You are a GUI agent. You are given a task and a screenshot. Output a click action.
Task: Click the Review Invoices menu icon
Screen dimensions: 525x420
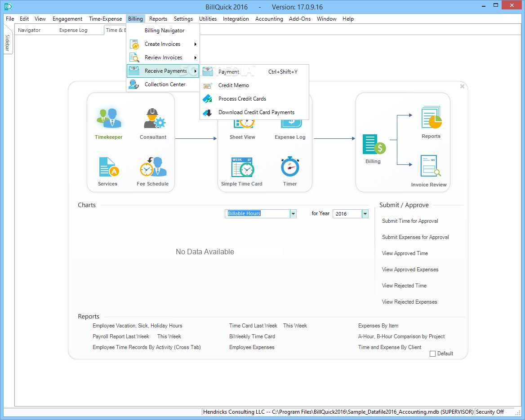click(134, 57)
